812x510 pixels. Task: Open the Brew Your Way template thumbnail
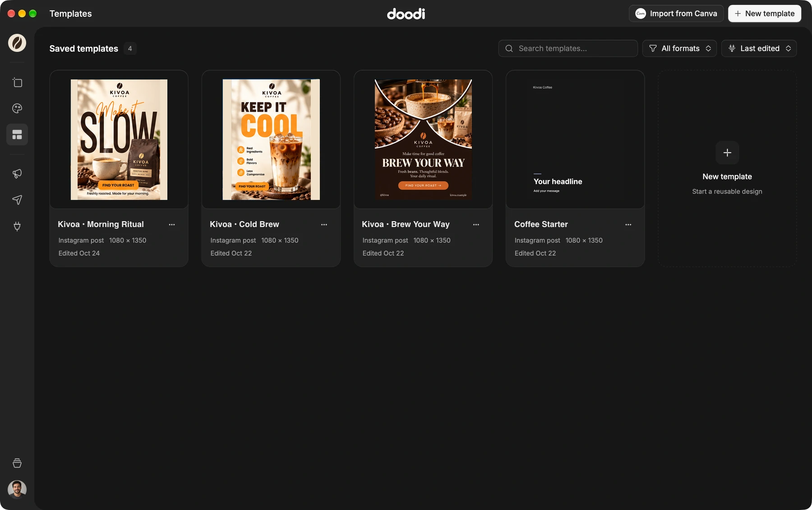click(x=423, y=139)
